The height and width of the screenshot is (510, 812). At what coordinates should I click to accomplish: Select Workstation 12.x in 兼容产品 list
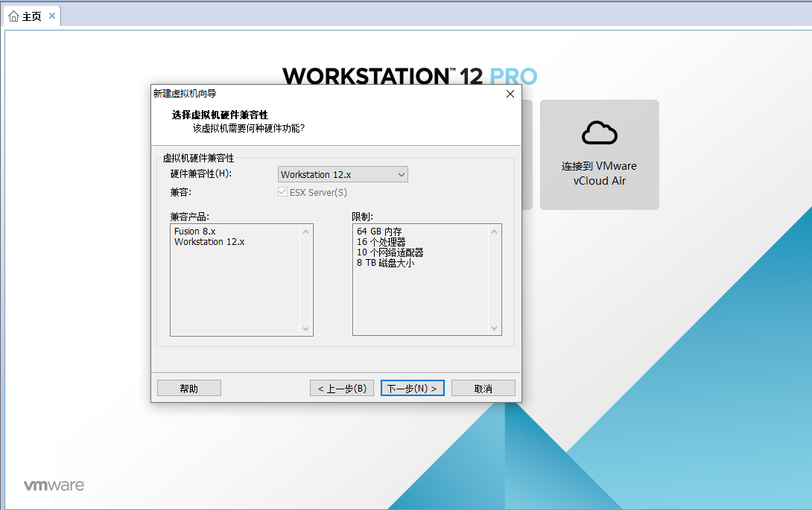pyautogui.click(x=209, y=242)
